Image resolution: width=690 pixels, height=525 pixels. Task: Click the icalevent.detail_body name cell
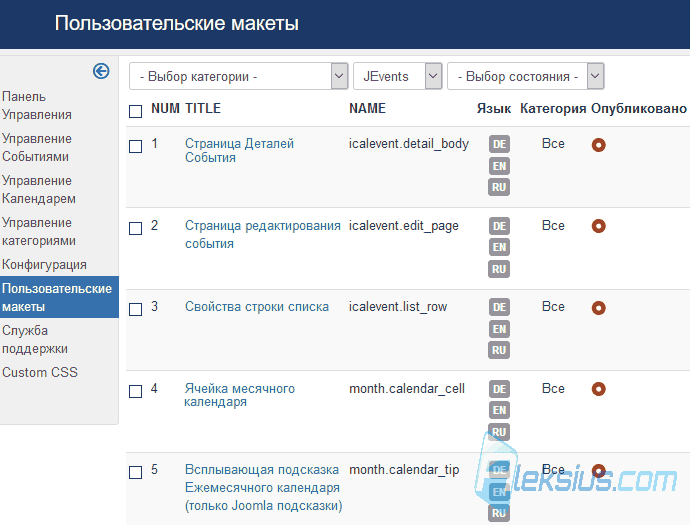point(409,144)
